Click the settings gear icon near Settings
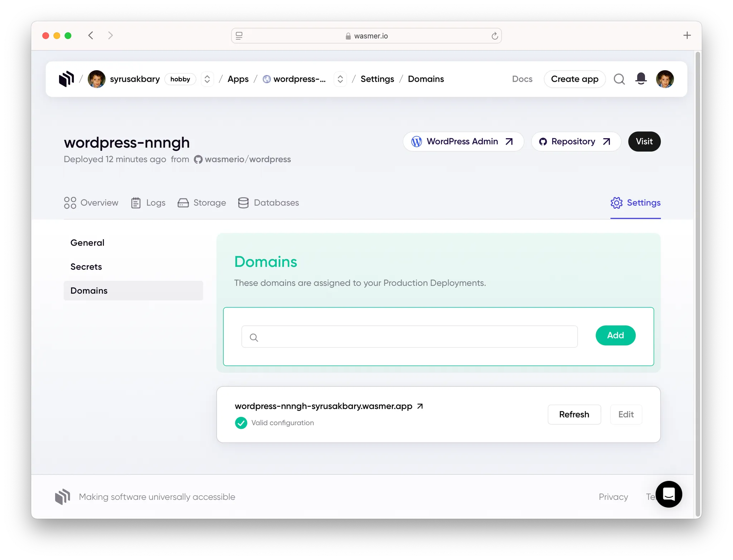This screenshot has height=560, width=733. (x=616, y=203)
